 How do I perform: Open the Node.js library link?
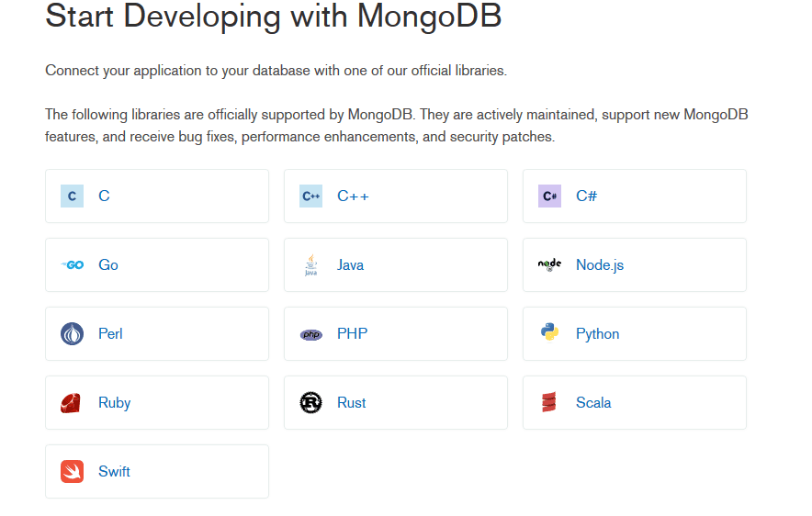599,264
